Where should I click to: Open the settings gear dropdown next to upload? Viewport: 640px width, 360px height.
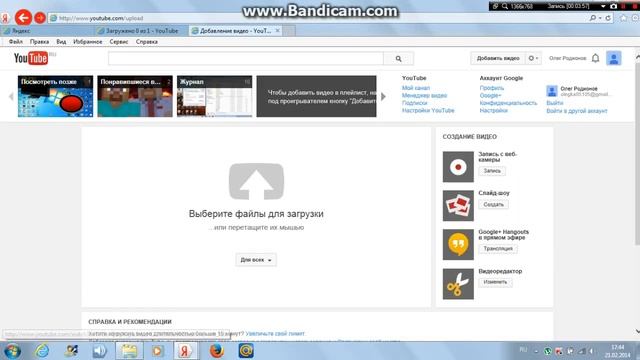(x=533, y=58)
